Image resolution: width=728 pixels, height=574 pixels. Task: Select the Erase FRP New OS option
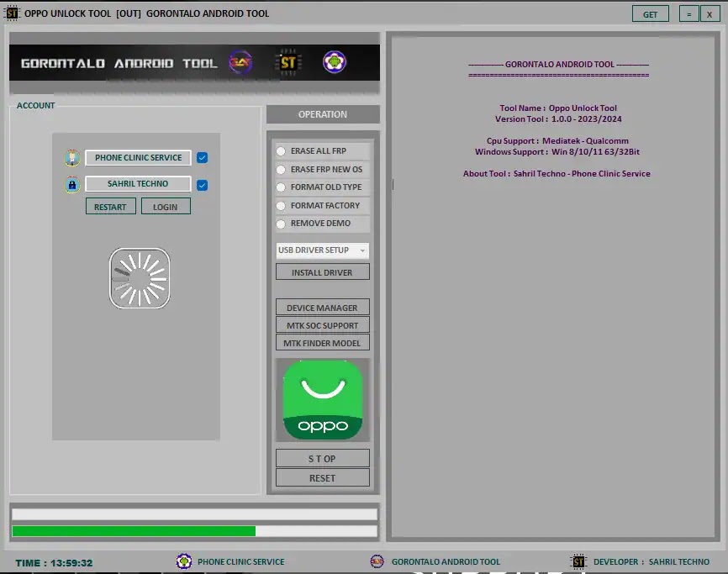281,170
